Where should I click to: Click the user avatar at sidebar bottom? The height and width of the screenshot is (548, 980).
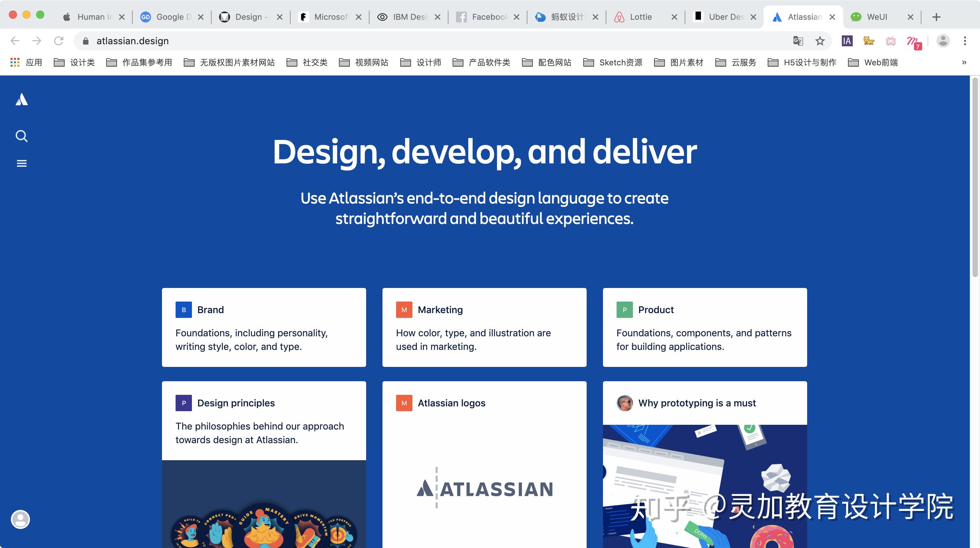click(x=20, y=519)
